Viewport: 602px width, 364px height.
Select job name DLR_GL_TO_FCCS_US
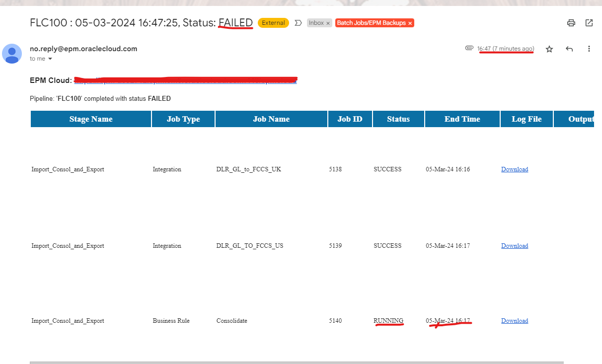click(x=250, y=246)
